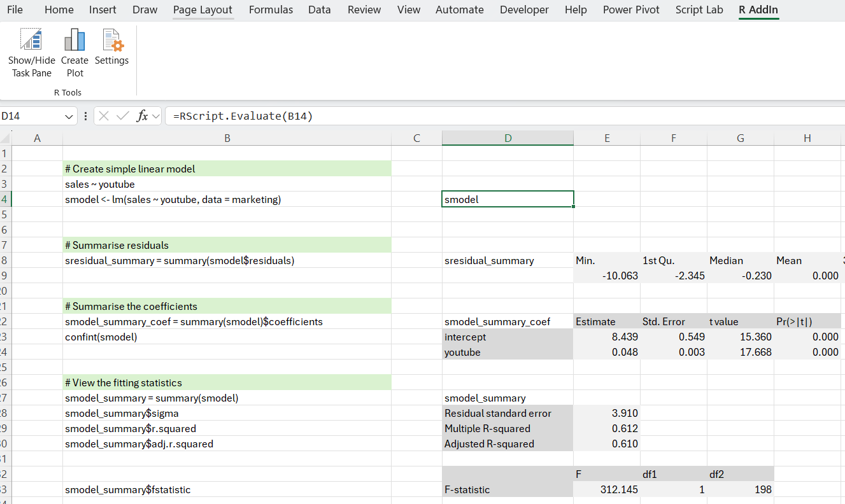This screenshot has height=504, width=845.
Task: Select 'Multiple R-squared' label cell
Action: coord(508,428)
